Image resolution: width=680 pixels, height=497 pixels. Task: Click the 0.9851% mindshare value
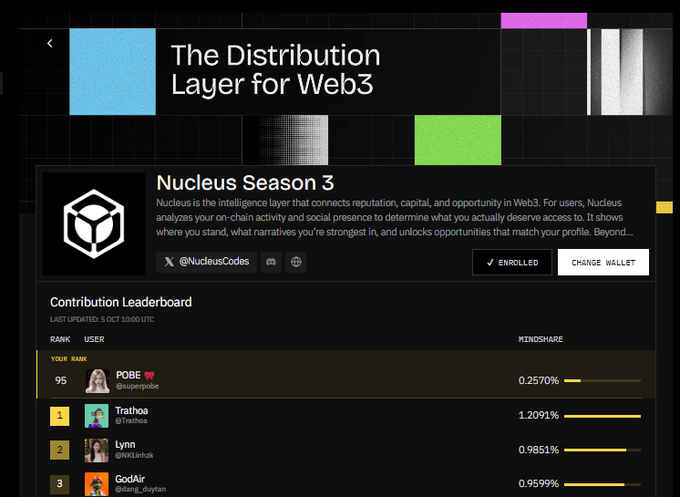pos(539,450)
